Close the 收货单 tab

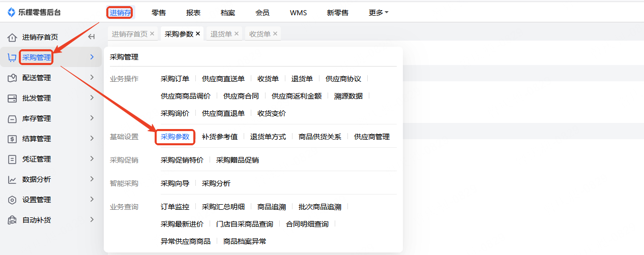[x=275, y=34]
